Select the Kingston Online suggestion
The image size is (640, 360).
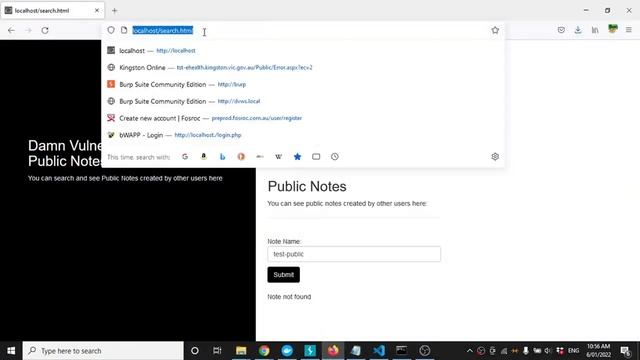coord(303,67)
